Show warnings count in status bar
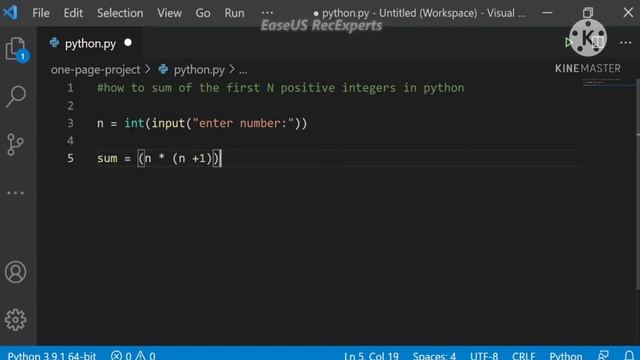The height and width of the screenshot is (360, 640). click(145, 356)
